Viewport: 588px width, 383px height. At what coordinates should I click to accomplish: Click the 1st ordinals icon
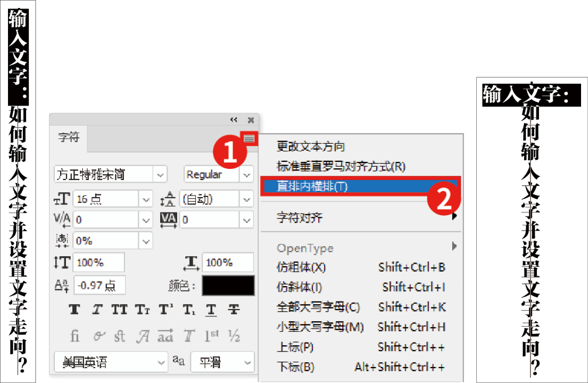(x=211, y=336)
